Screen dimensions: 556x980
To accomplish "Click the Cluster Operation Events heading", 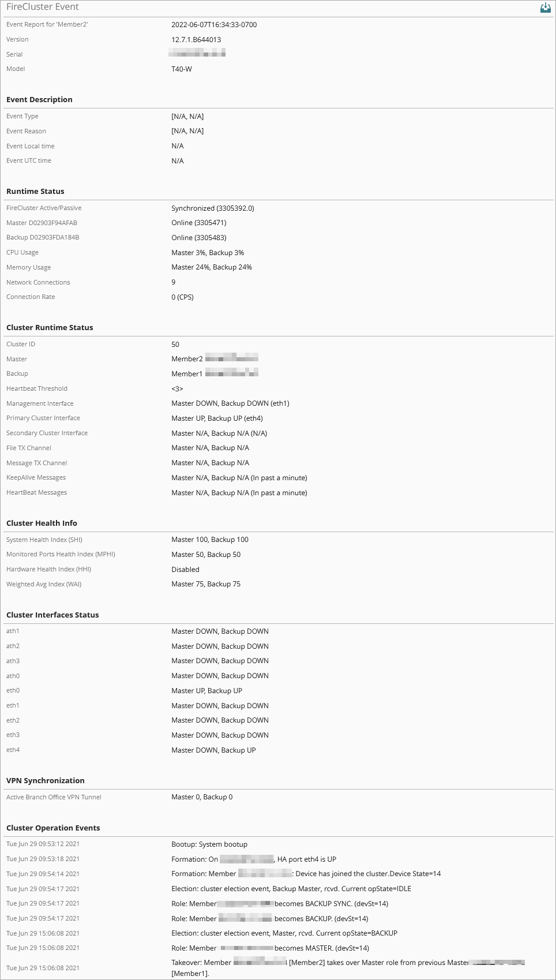I will [53, 828].
